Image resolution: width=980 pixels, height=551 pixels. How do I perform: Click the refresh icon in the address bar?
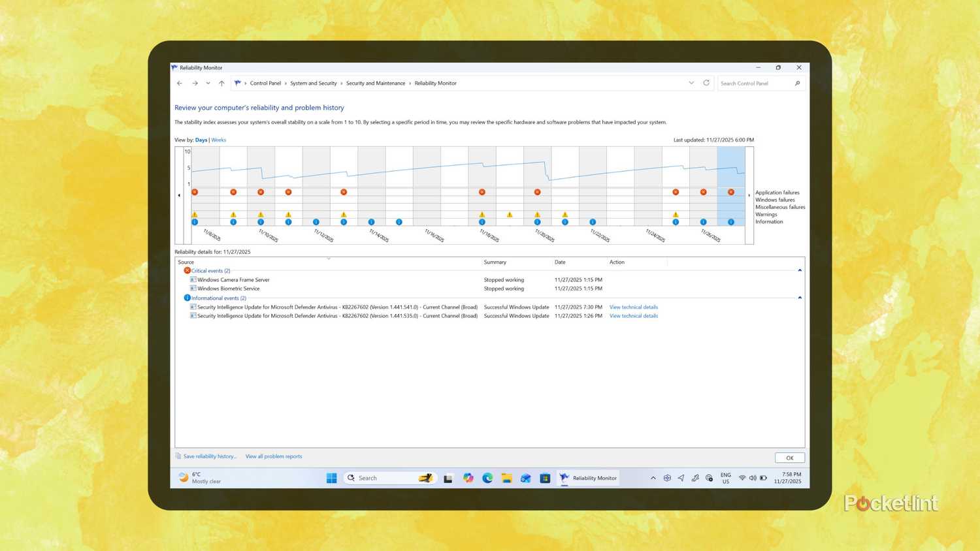pos(706,83)
